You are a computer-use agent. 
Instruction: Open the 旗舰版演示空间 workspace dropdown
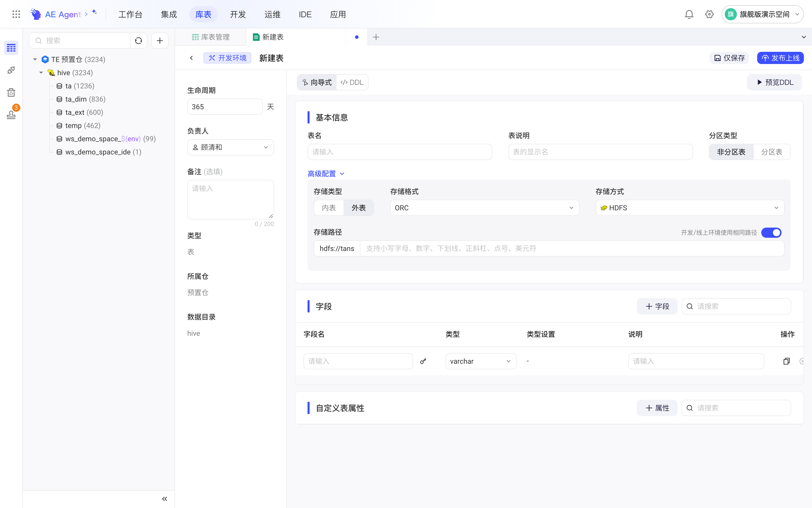(x=763, y=14)
